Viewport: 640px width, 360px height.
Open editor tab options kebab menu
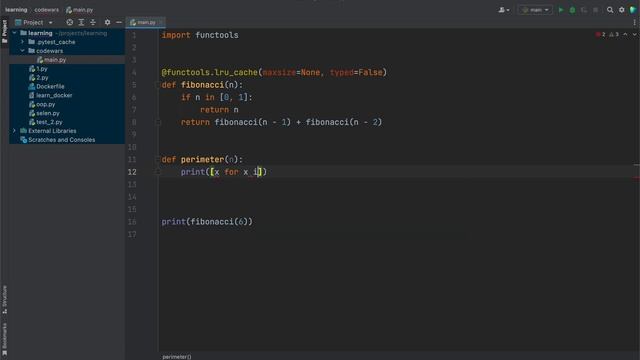[634, 22]
